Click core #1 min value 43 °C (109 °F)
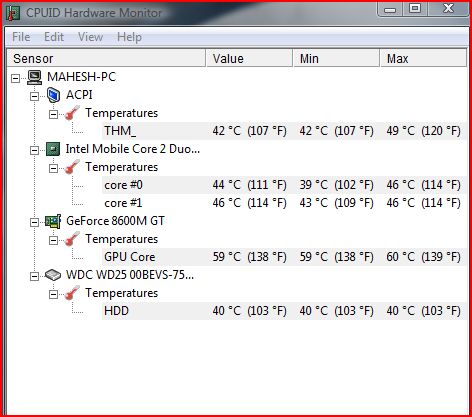 pyautogui.click(x=336, y=203)
